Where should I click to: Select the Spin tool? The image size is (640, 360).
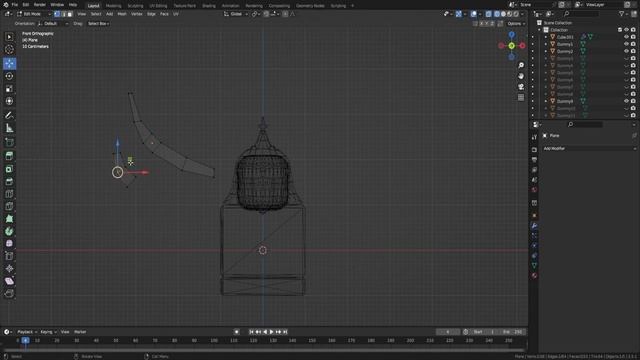9,231
